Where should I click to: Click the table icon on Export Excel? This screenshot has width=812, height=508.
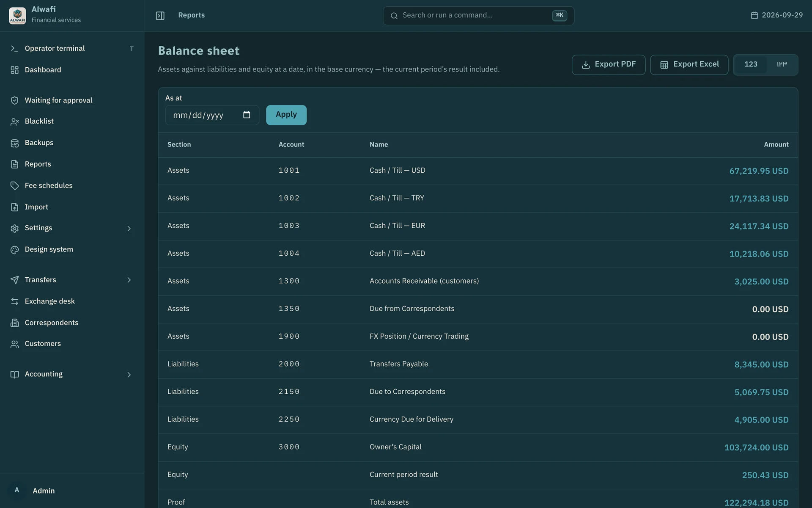[x=664, y=65]
